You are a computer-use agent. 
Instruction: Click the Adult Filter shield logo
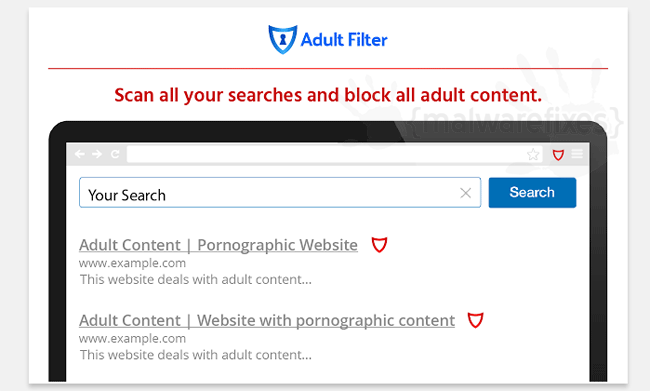click(283, 40)
